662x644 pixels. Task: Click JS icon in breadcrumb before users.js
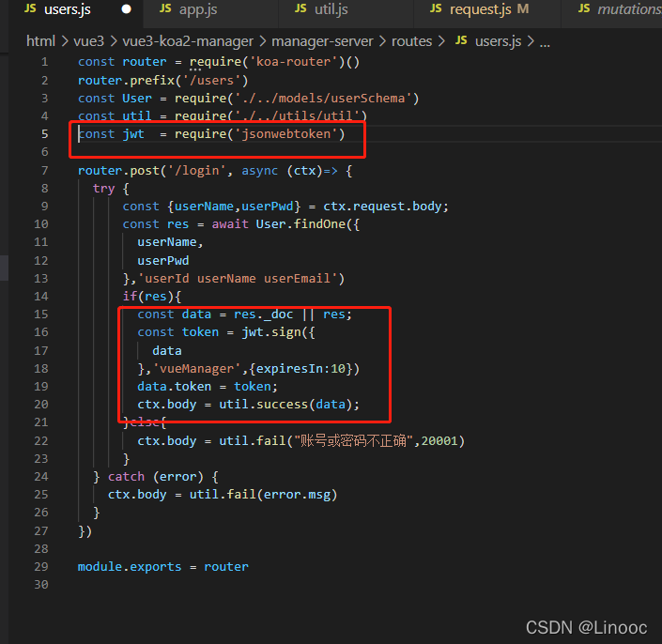click(x=461, y=40)
